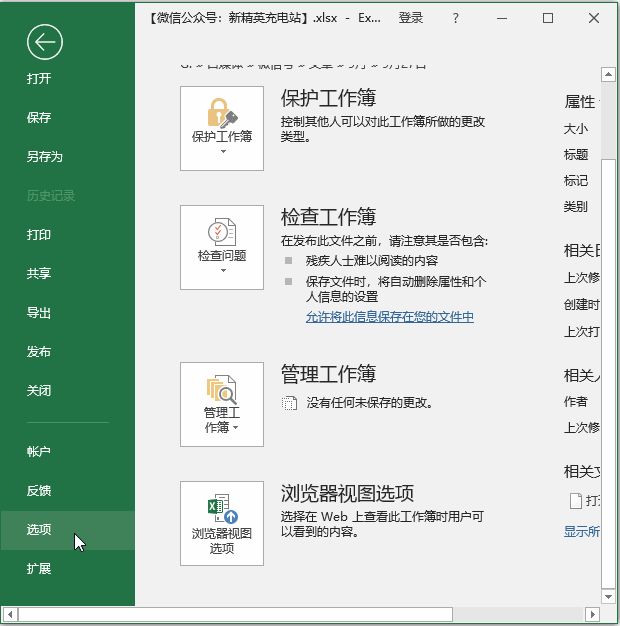Click the 类别 property label
Viewport: 620px width, 626px height.
coord(576,207)
